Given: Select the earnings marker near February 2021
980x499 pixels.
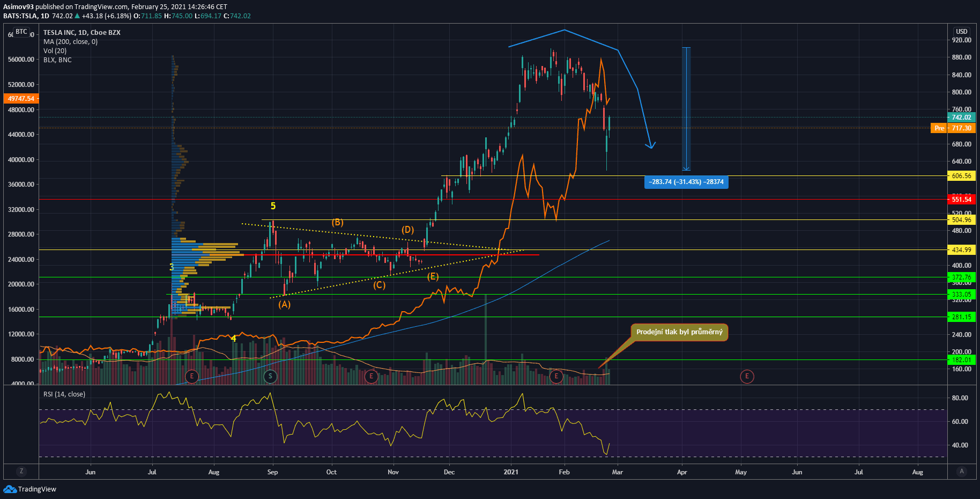Looking at the screenshot, I should pyautogui.click(x=556, y=376).
